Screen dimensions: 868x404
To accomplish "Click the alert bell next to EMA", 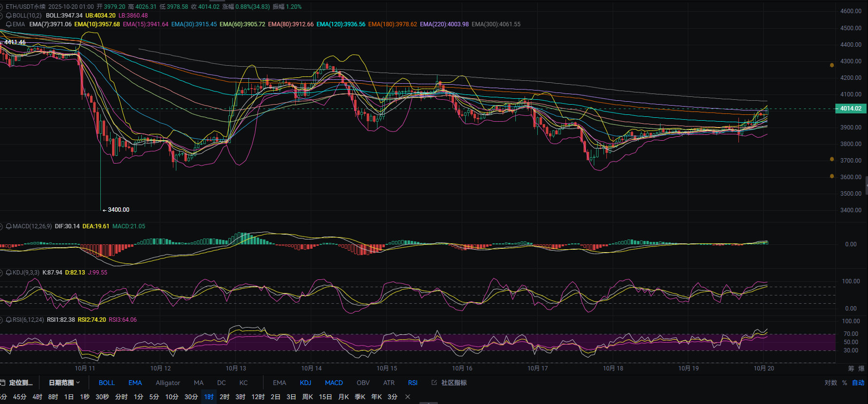I will pos(9,24).
